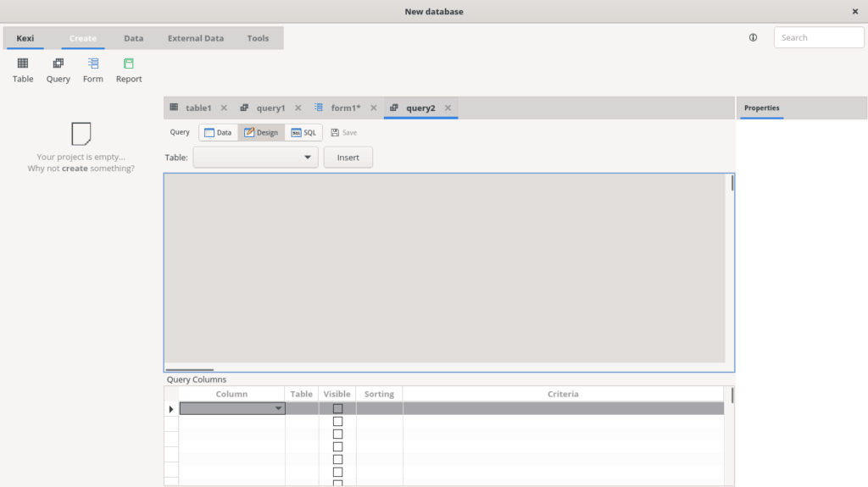The width and height of the screenshot is (868, 487).
Task: Click in the Search input field
Action: coord(819,37)
